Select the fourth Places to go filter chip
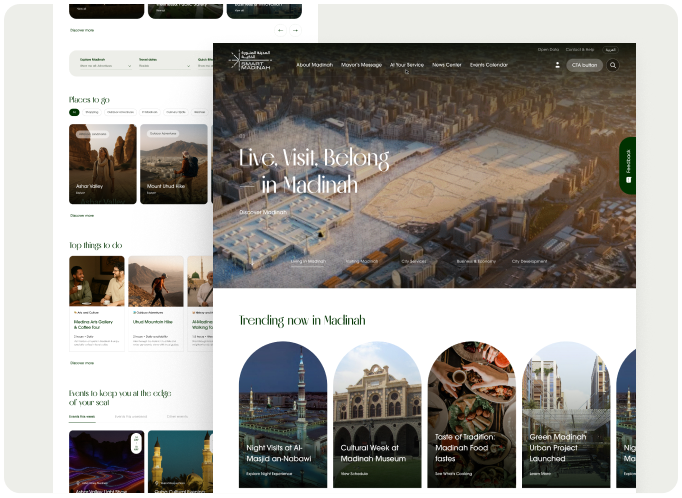This screenshot has width=682, height=498. pos(150,112)
